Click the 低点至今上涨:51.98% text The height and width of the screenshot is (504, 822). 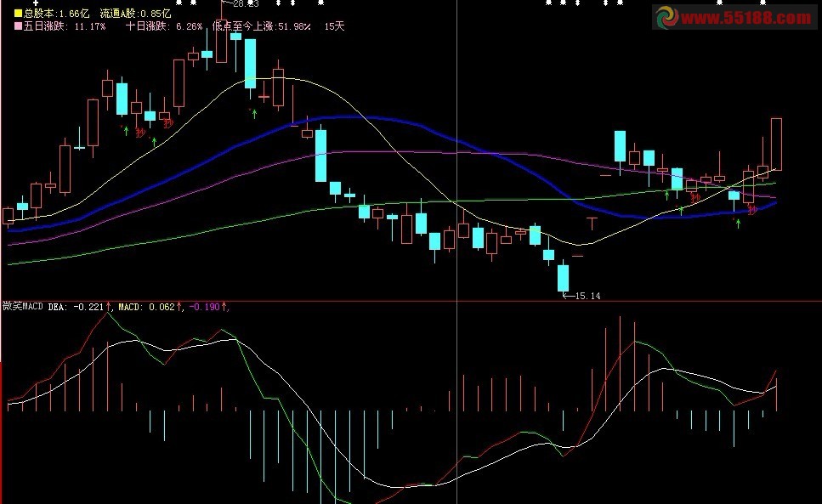(x=262, y=26)
